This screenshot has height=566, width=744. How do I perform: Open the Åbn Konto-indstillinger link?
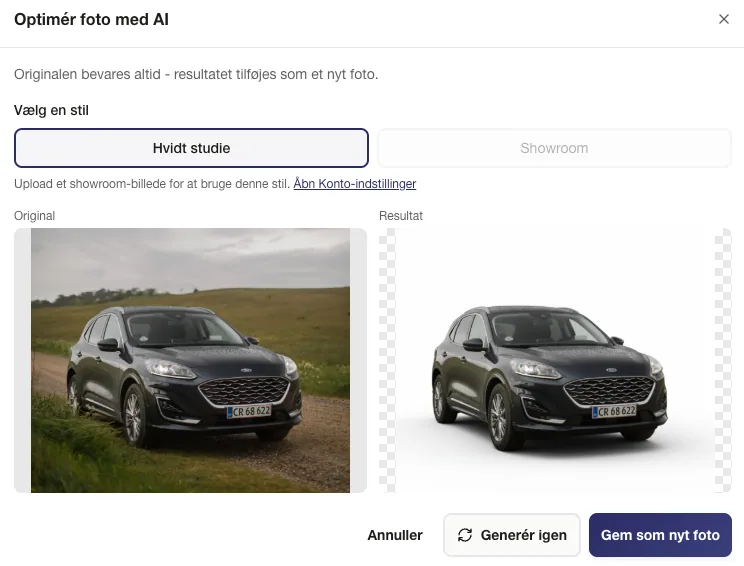(x=354, y=184)
